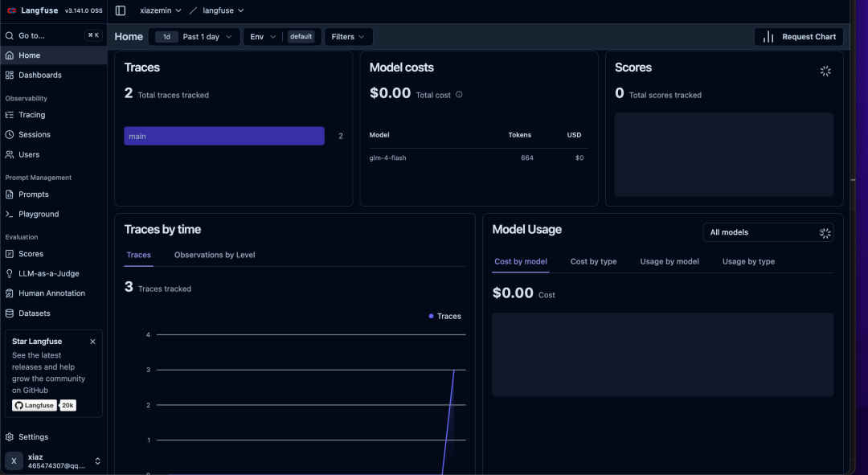Viewport: 868px width, 475px height.
Task: Click the glm-4-flash model row
Action: [479, 158]
